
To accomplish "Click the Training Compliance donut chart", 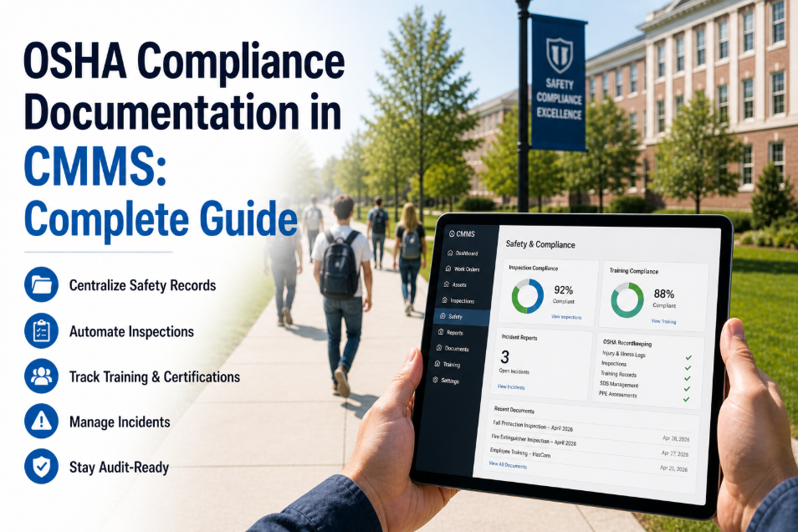I will click(x=627, y=300).
